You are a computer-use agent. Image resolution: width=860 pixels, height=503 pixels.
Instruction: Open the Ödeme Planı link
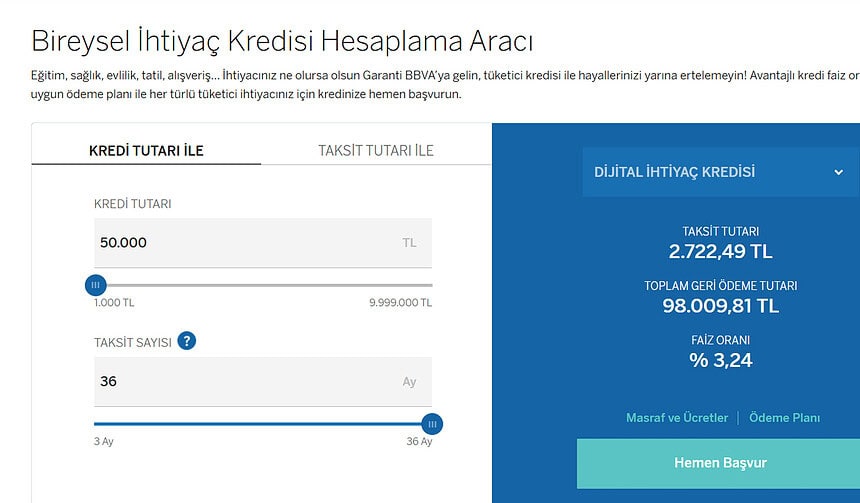784,418
